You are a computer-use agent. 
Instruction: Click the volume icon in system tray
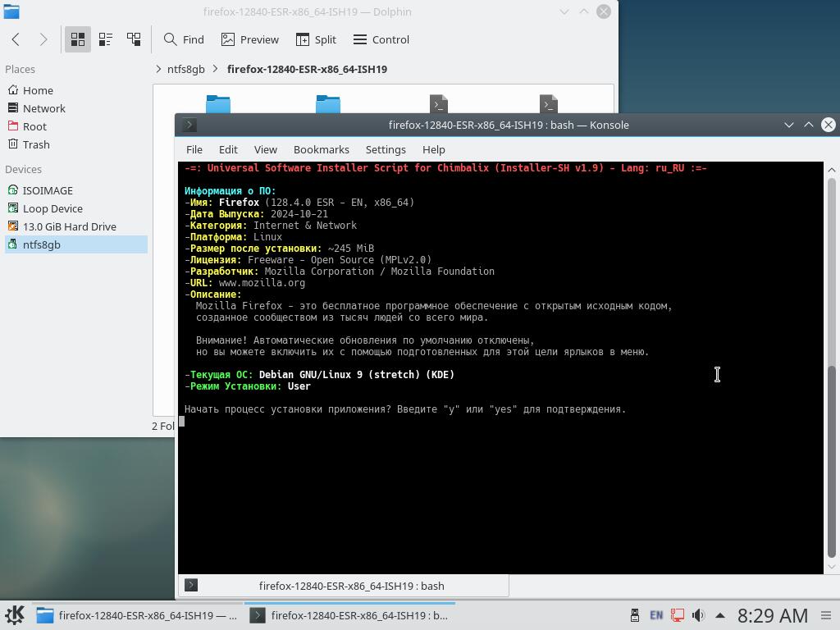pos(698,615)
